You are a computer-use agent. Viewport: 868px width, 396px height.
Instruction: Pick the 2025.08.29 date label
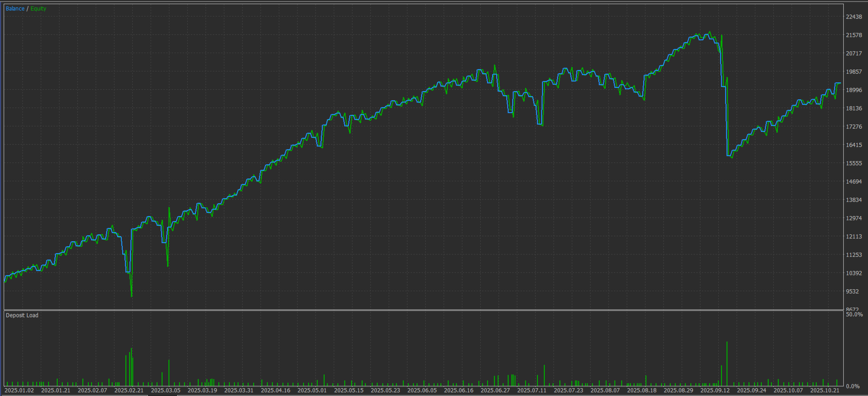(x=678, y=391)
